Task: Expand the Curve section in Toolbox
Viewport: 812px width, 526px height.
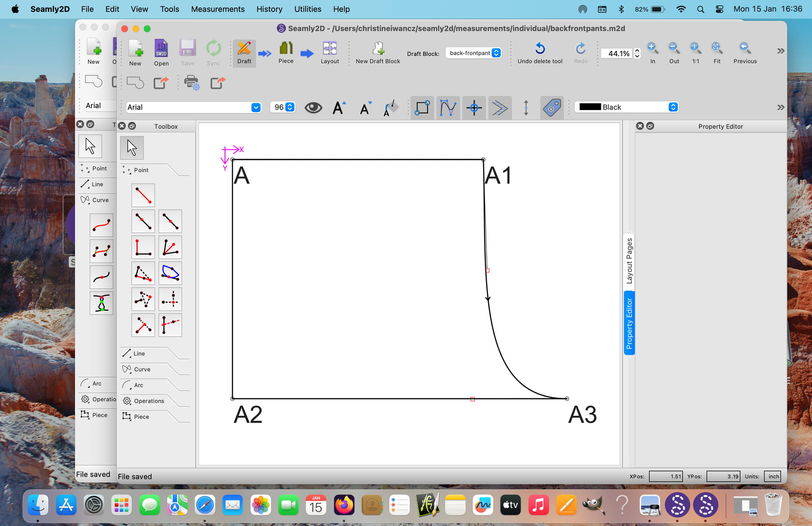Action: click(142, 369)
